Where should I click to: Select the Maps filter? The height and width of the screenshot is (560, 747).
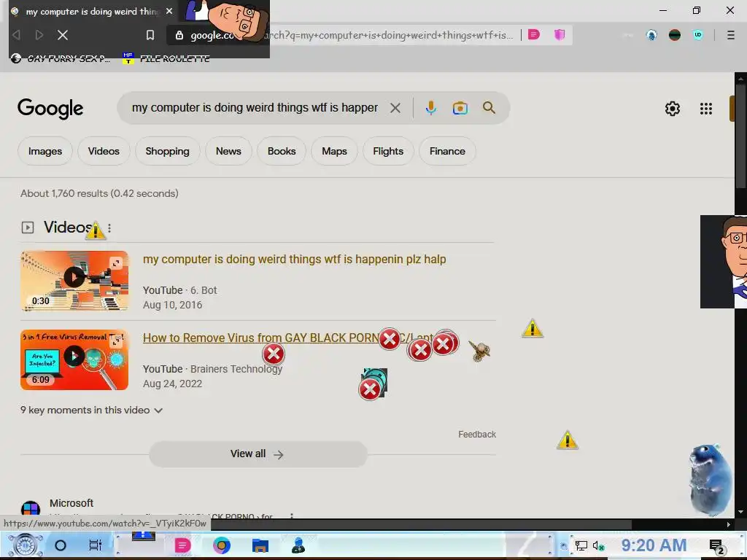(334, 151)
